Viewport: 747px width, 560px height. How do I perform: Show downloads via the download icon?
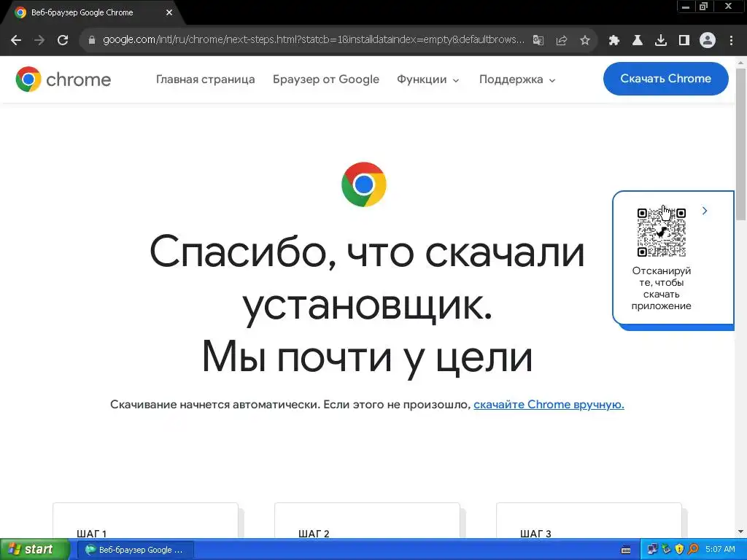pyautogui.click(x=661, y=40)
